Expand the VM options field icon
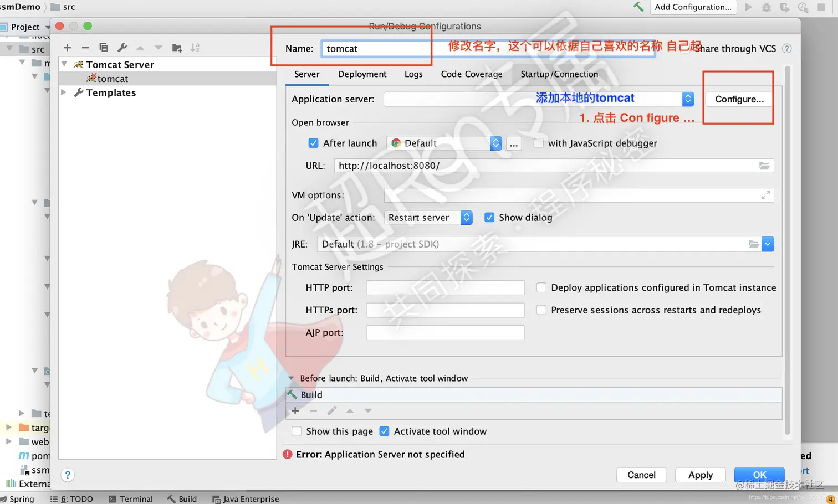 coord(765,195)
